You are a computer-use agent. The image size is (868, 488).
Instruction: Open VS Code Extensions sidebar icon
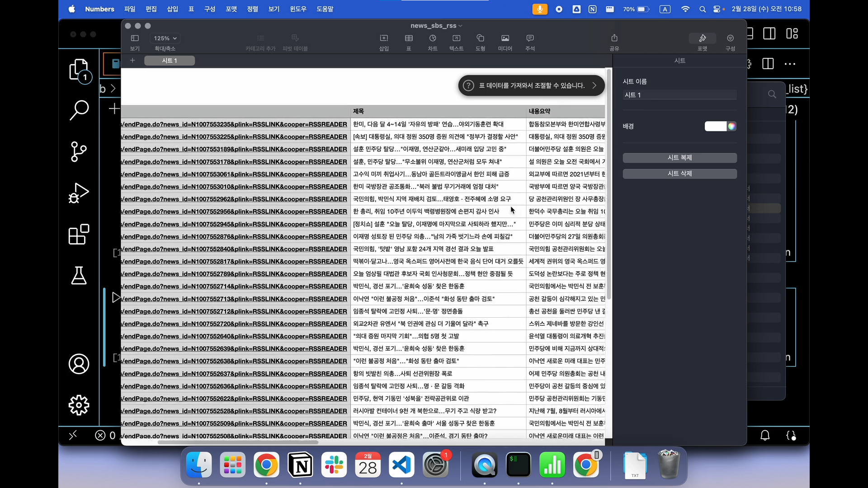pyautogui.click(x=79, y=235)
